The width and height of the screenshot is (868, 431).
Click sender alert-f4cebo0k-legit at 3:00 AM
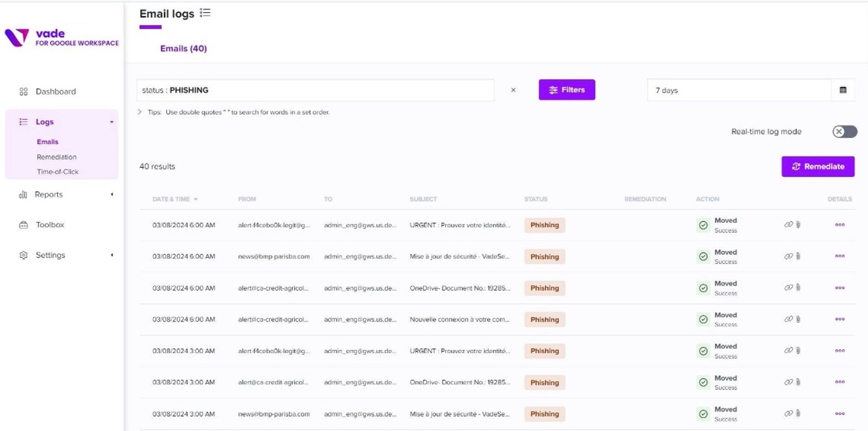tap(274, 351)
